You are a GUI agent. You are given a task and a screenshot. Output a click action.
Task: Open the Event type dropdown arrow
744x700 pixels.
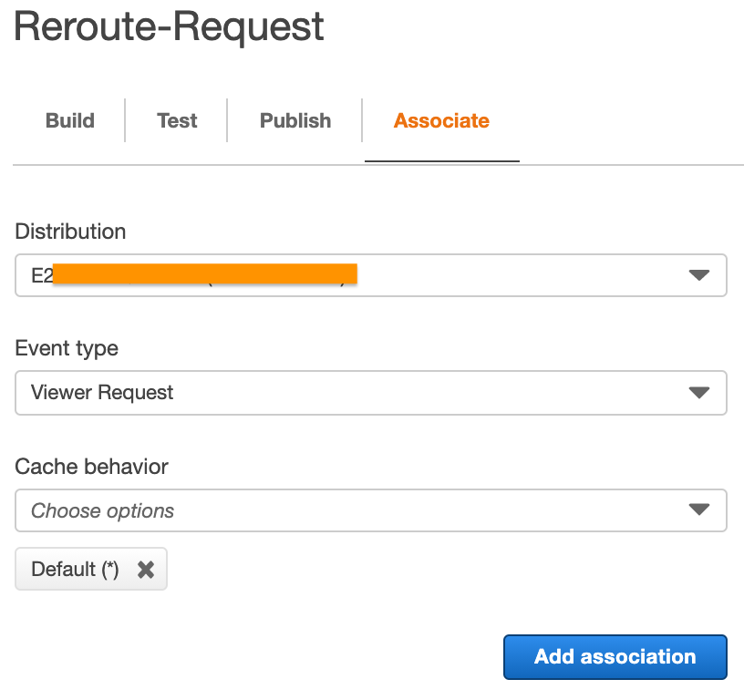click(699, 393)
